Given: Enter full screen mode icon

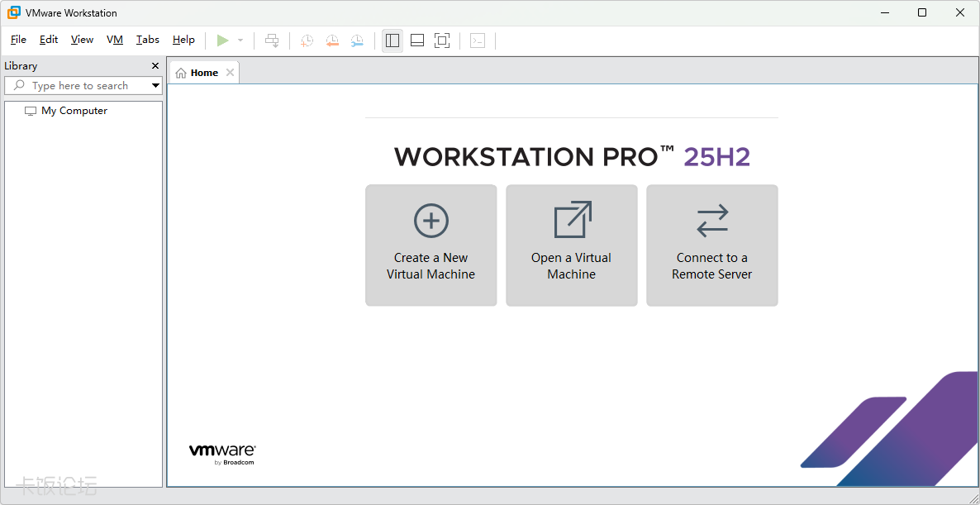Looking at the screenshot, I should click(442, 40).
